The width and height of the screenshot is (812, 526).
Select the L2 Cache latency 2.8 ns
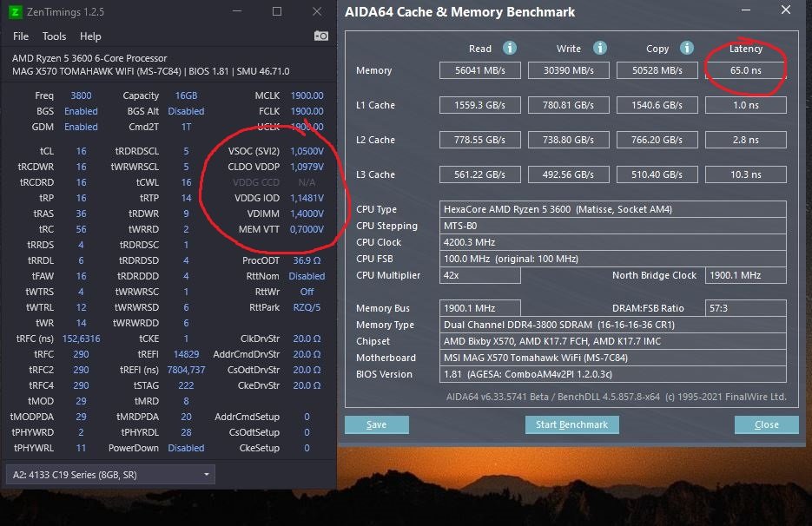pyautogui.click(x=746, y=140)
